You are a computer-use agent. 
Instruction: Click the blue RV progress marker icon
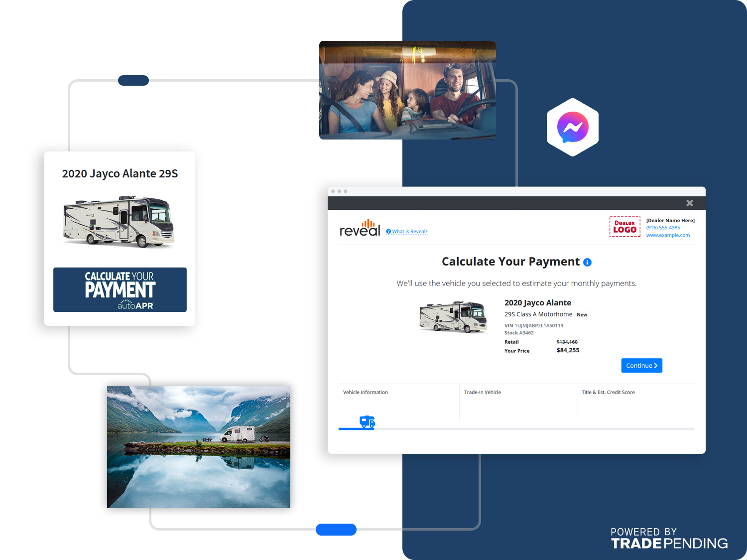click(367, 422)
